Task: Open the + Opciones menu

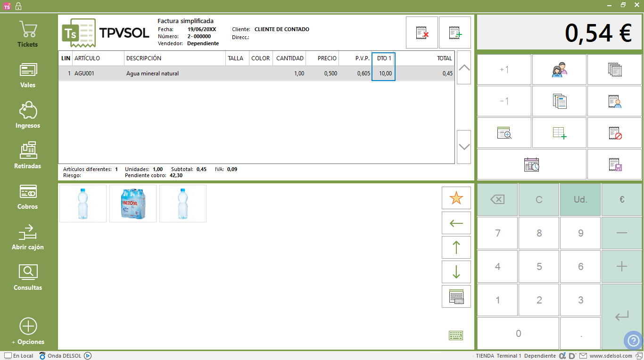Action: [28, 332]
